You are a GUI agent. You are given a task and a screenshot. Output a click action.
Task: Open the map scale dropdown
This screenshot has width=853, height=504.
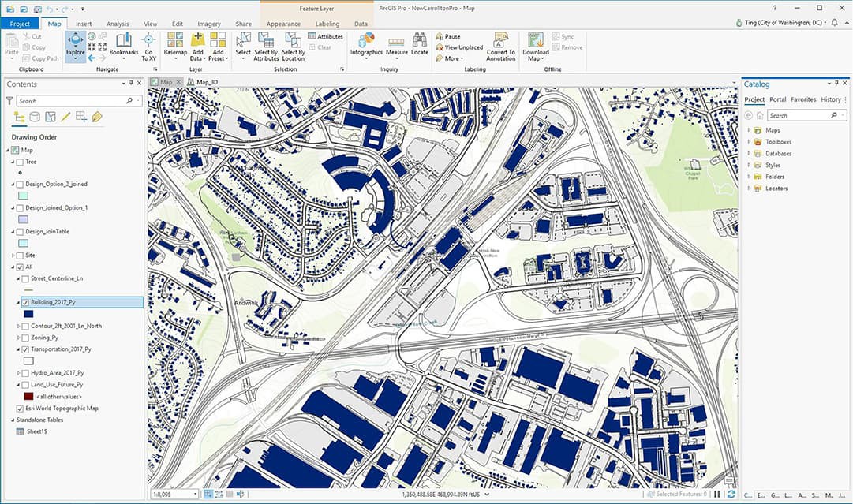(x=193, y=495)
